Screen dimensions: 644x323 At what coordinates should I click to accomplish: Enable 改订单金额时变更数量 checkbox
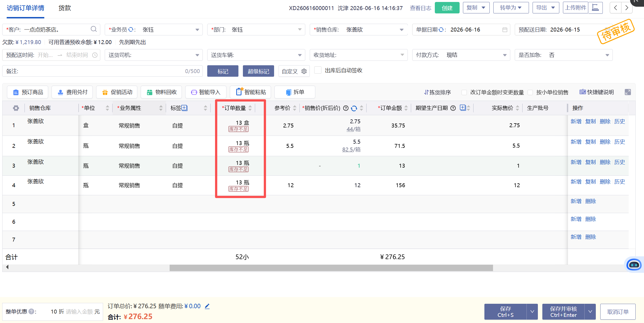(x=464, y=92)
